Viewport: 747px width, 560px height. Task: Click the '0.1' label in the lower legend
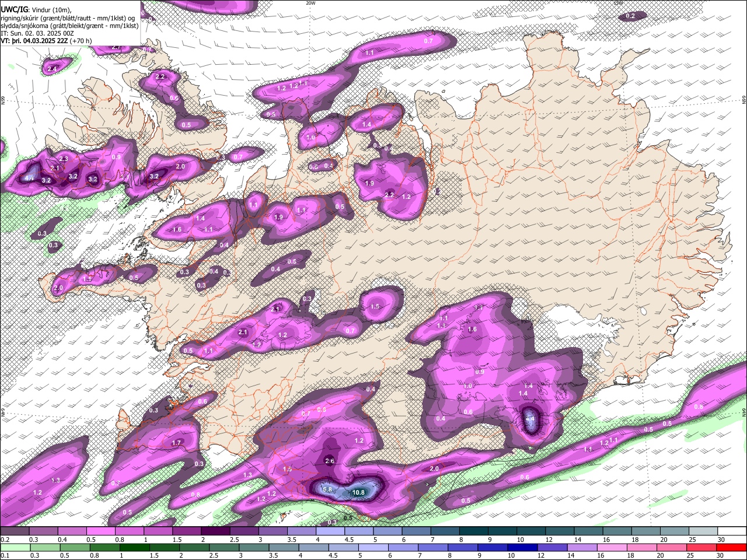[x=5, y=556]
